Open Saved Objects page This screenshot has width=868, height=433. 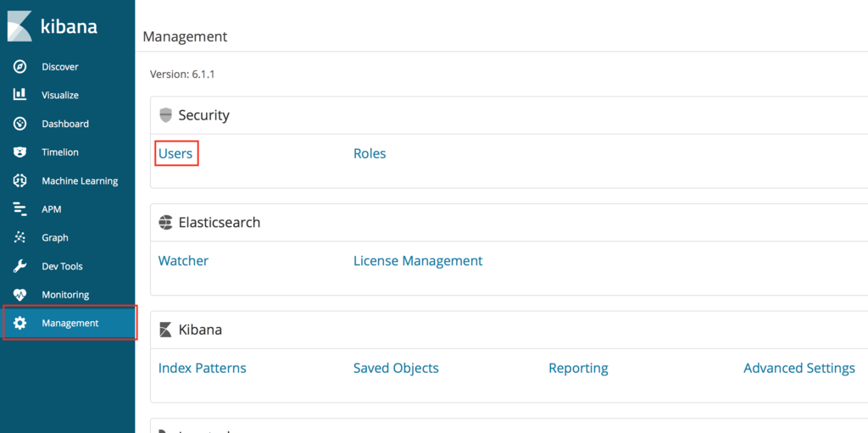(396, 369)
